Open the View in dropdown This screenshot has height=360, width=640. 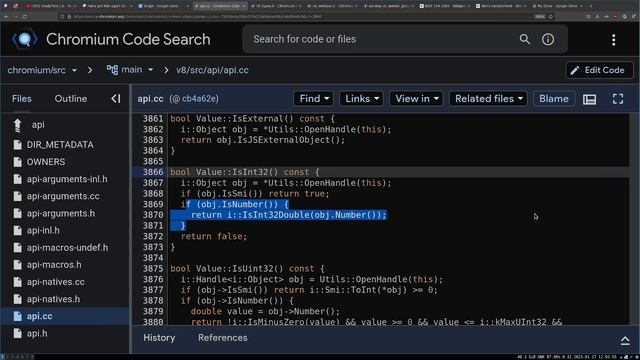[416, 99]
